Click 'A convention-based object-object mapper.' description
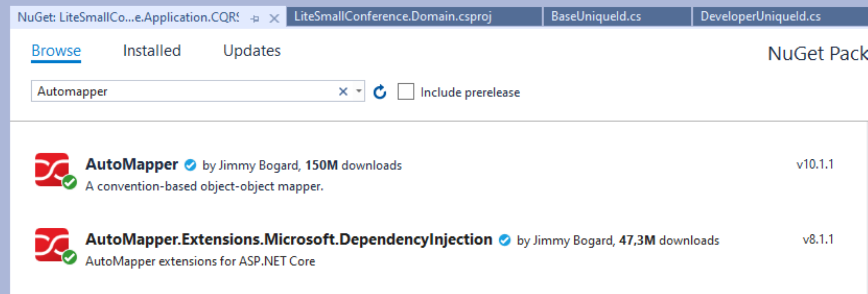Viewport: 868px width, 294px height. [x=204, y=186]
